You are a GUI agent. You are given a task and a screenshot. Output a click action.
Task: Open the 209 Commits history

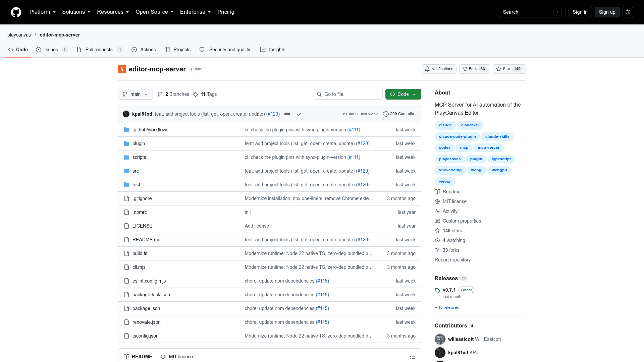[x=398, y=114]
